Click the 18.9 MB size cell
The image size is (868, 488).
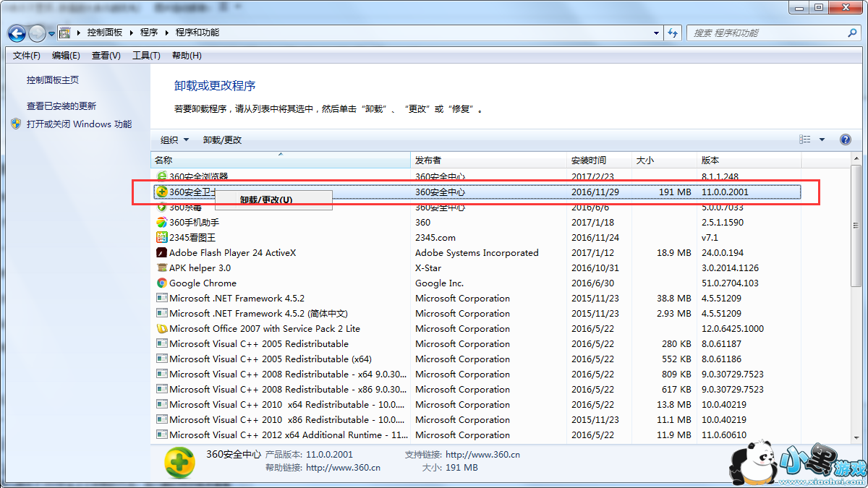(674, 253)
